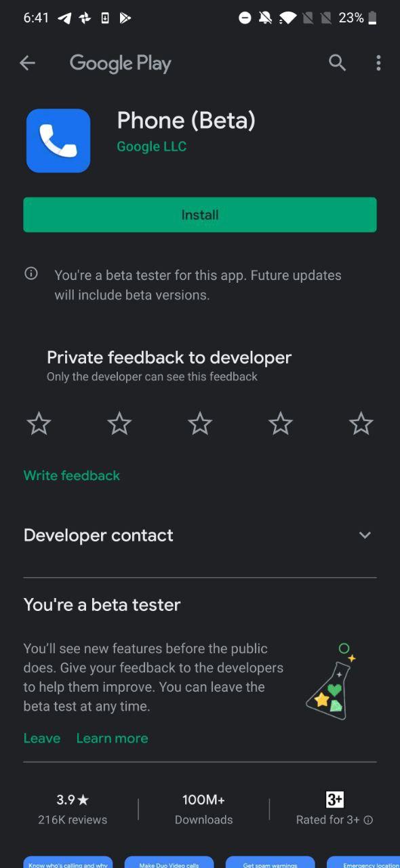Open Learn more about beta testing
Screen dimensions: 400x868
pyautogui.click(x=112, y=738)
